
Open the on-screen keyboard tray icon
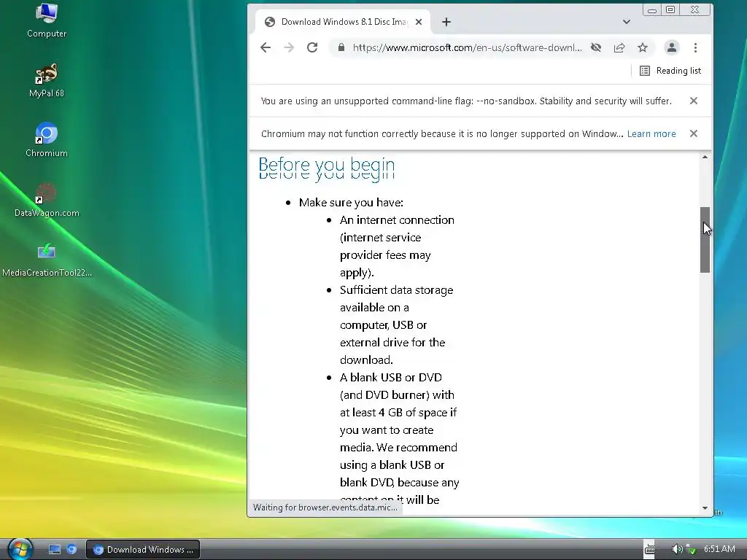[649, 549]
